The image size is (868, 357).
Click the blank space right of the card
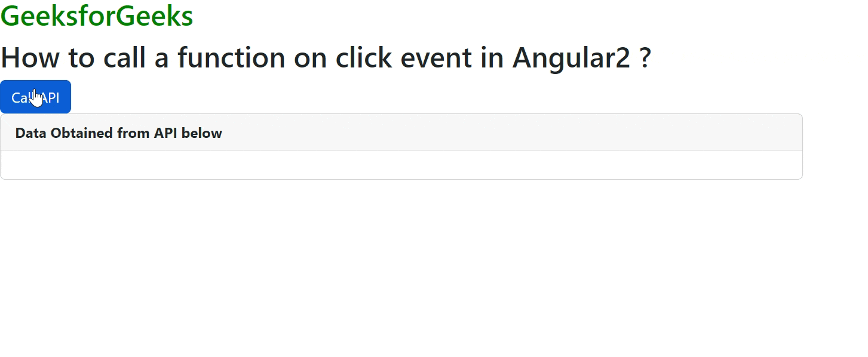click(835, 146)
